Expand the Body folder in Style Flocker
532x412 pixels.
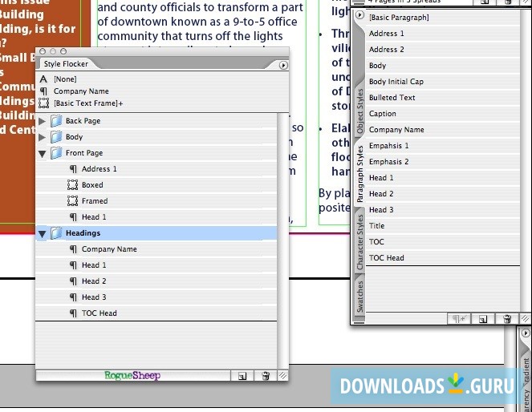pyautogui.click(x=42, y=137)
